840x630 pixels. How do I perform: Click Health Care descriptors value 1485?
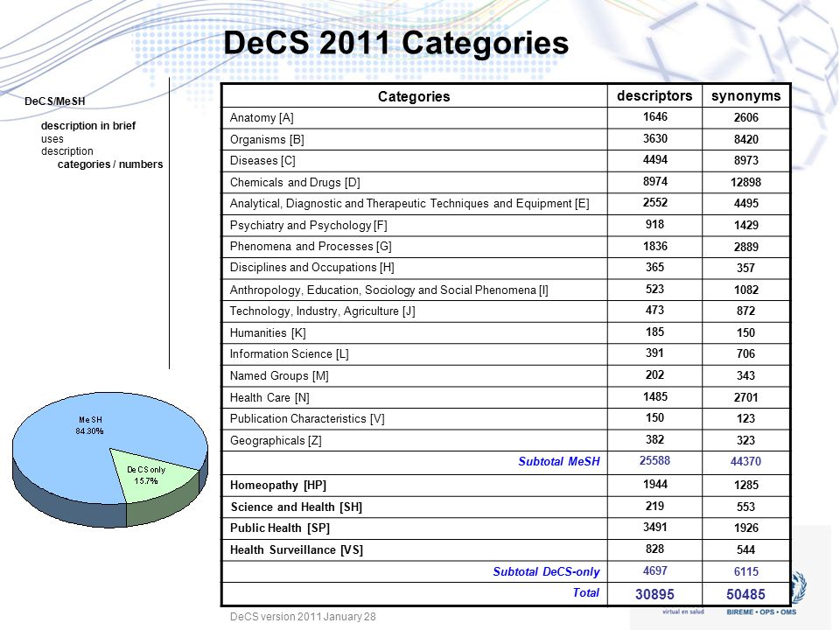pos(654,397)
